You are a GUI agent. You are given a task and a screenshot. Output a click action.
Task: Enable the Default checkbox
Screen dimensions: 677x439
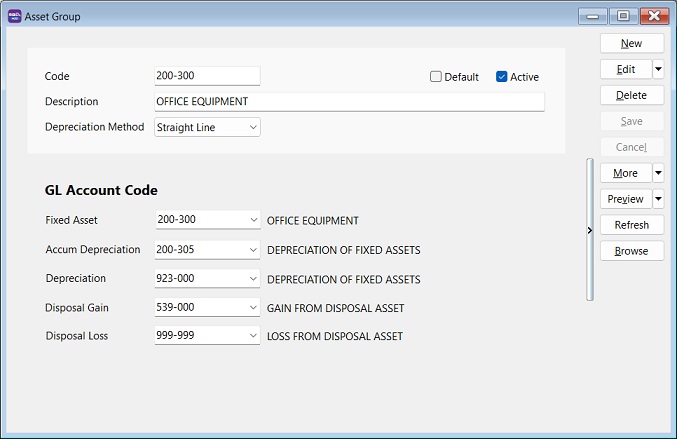click(x=436, y=77)
